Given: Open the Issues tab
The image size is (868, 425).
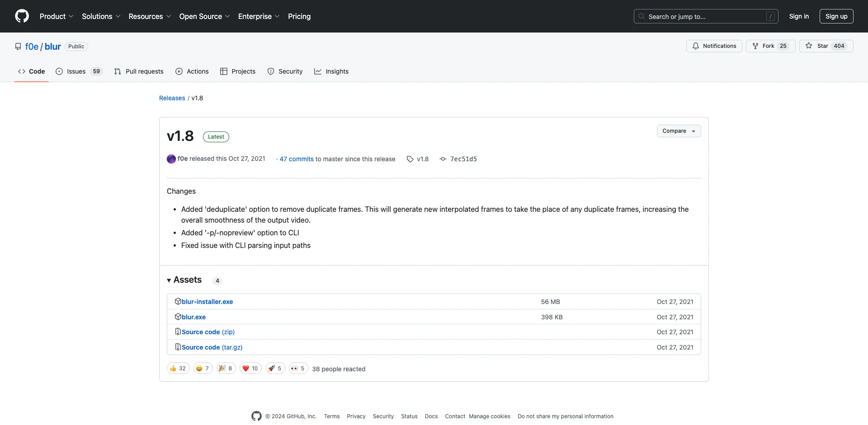Looking at the screenshot, I should [80, 71].
